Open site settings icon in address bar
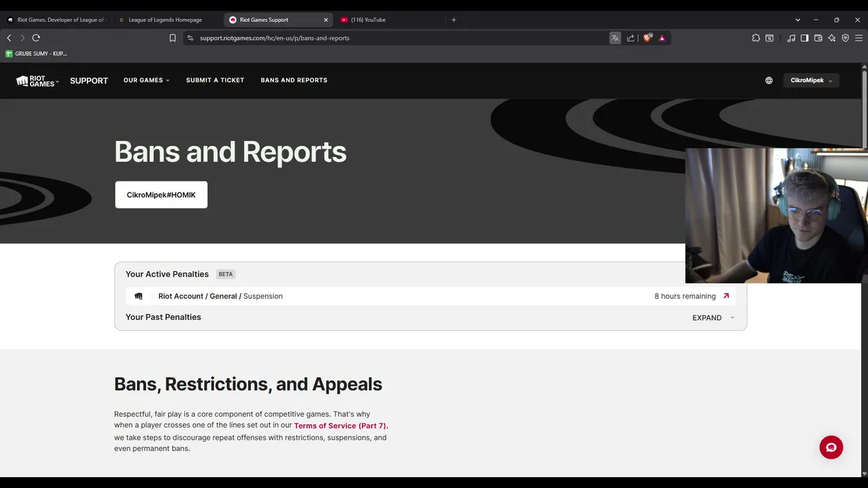Image resolution: width=868 pixels, height=488 pixels. point(190,38)
